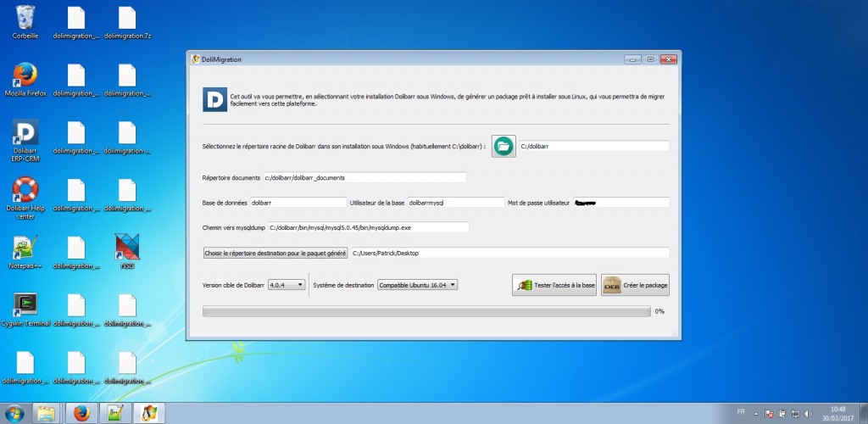Open Dolibarr Help center desktop shortcut
This screenshot has width=868, height=424.
coord(25,198)
